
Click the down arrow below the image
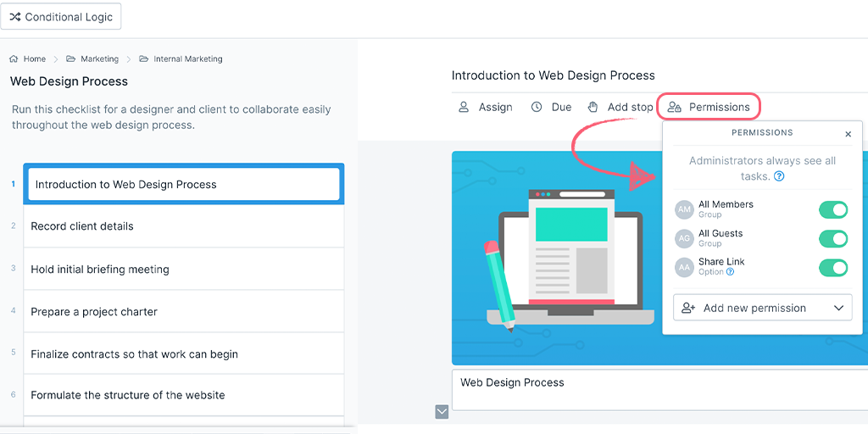coord(442,412)
